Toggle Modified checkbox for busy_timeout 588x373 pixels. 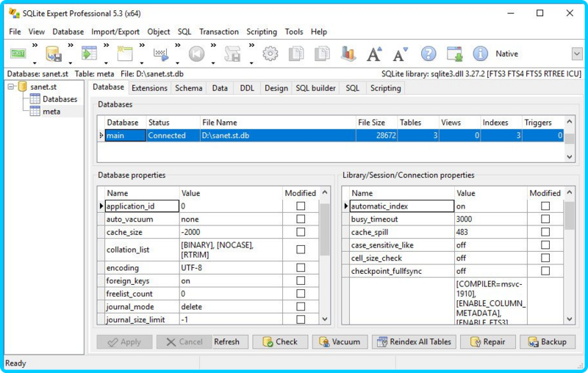tap(545, 219)
